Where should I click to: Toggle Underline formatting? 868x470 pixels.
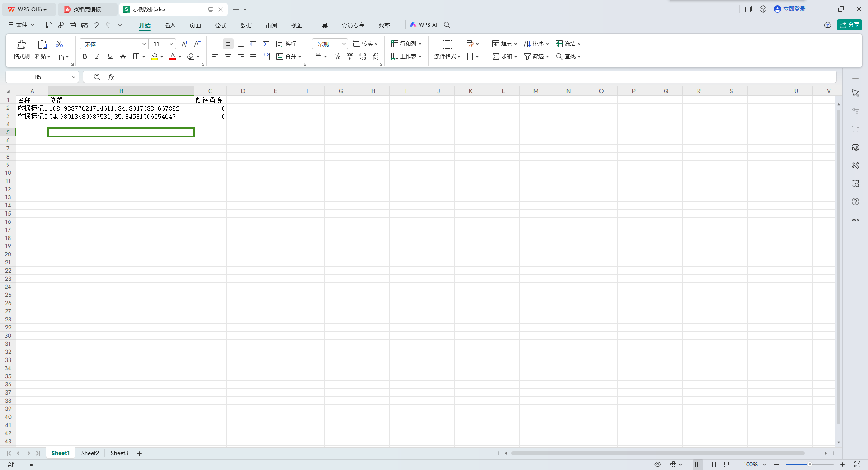click(110, 56)
